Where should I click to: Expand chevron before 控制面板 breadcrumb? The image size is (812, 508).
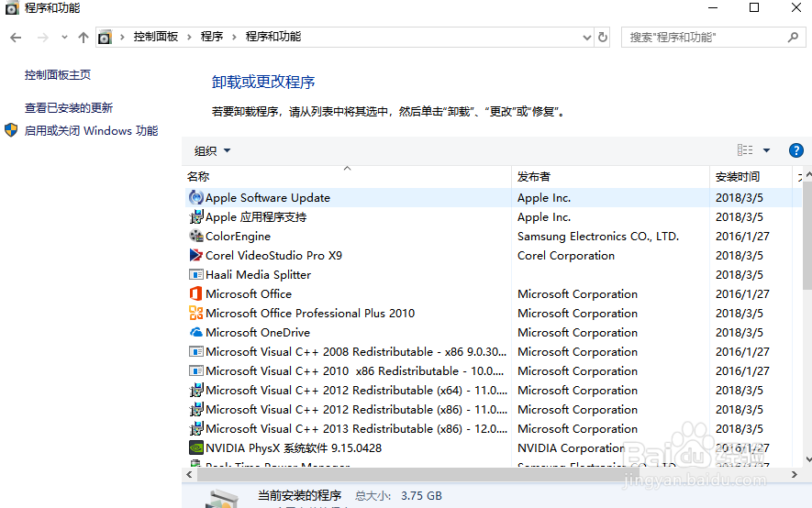pyautogui.click(x=122, y=38)
